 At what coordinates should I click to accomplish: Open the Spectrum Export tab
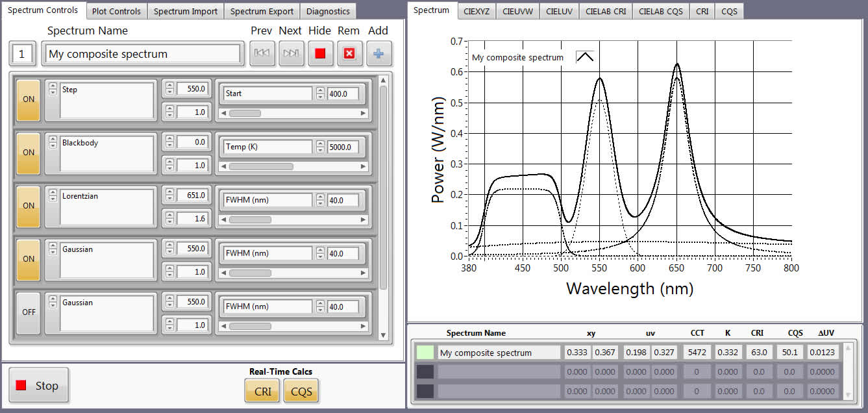[x=262, y=11]
